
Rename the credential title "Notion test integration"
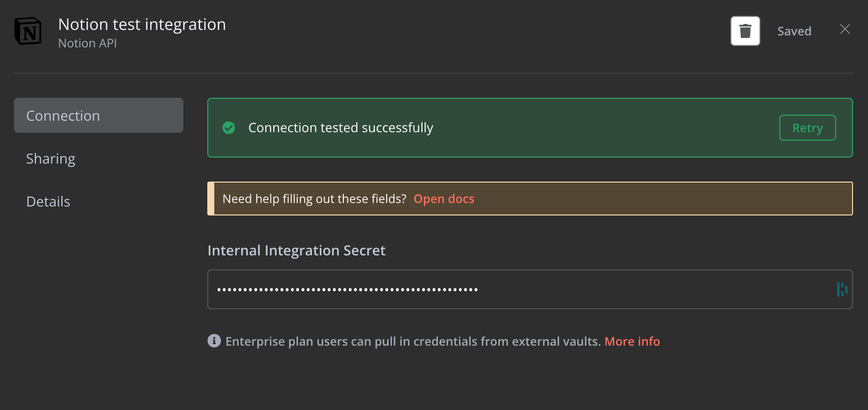[142, 24]
